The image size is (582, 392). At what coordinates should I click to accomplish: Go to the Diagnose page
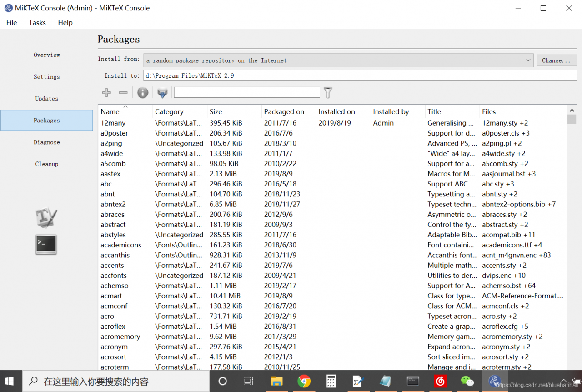pyautogui.click(x=47, y=142)
